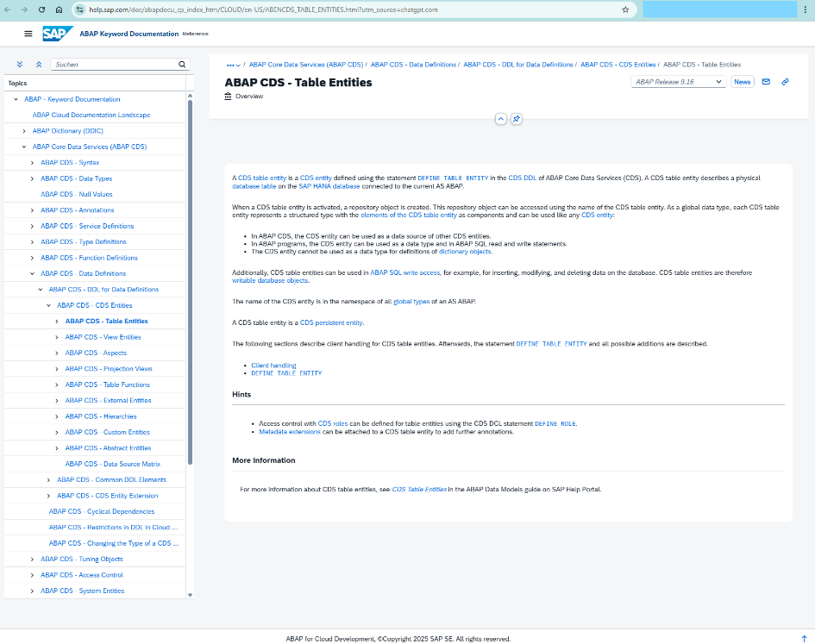The height and width of the screenshot is (644, 815).
Task: Open ABAP Cloud Documentation Landscape topic
Action: tap(91, 115)
